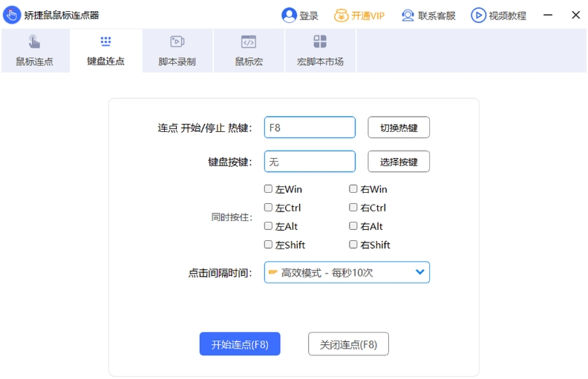Viewport: 588px width, 379px height.
Task: Toggle the 左Shift checkbox
Action: (268, 245)
